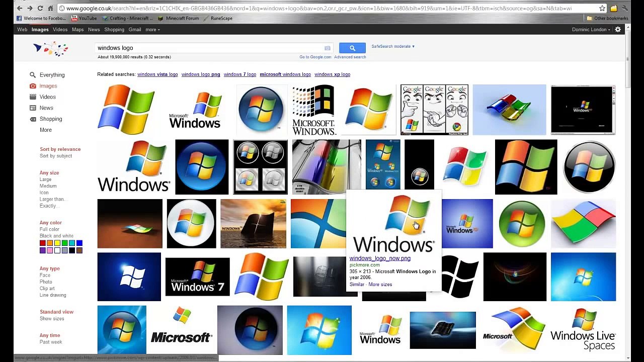Click the windows_logo_now.png preview link
Image resolution: width=644 pixels, height=362 pixels.
click(x=380, y=258)
